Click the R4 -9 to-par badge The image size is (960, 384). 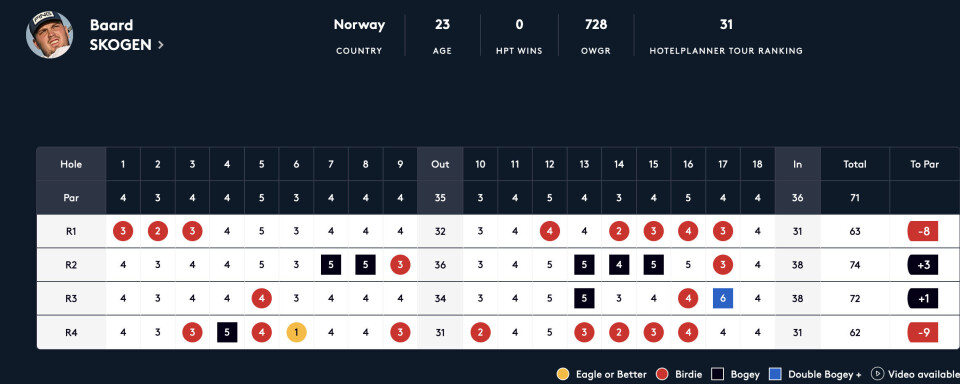923,333
